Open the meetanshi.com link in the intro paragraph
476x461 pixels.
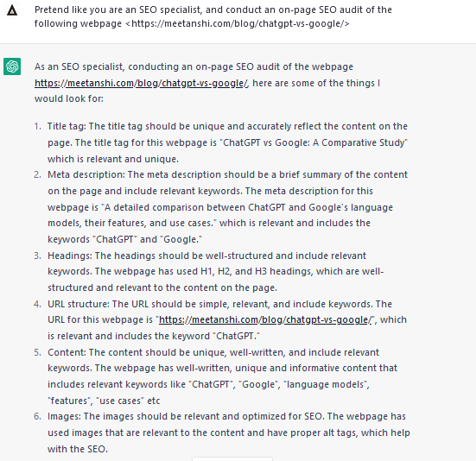point(142,83)
